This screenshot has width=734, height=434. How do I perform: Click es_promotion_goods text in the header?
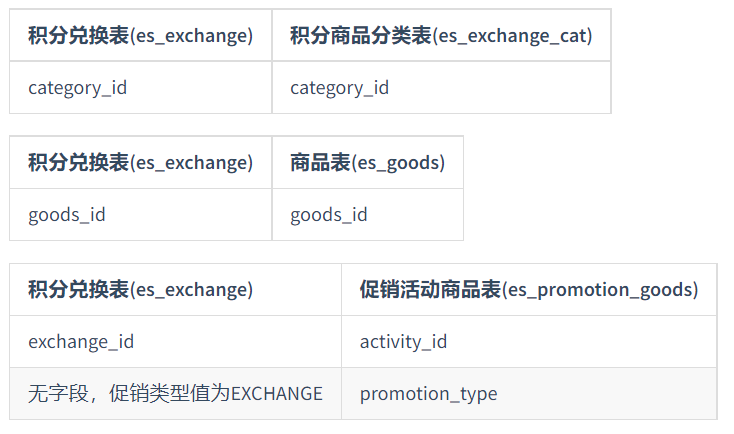pyautogui.click(x=601, y=290)
